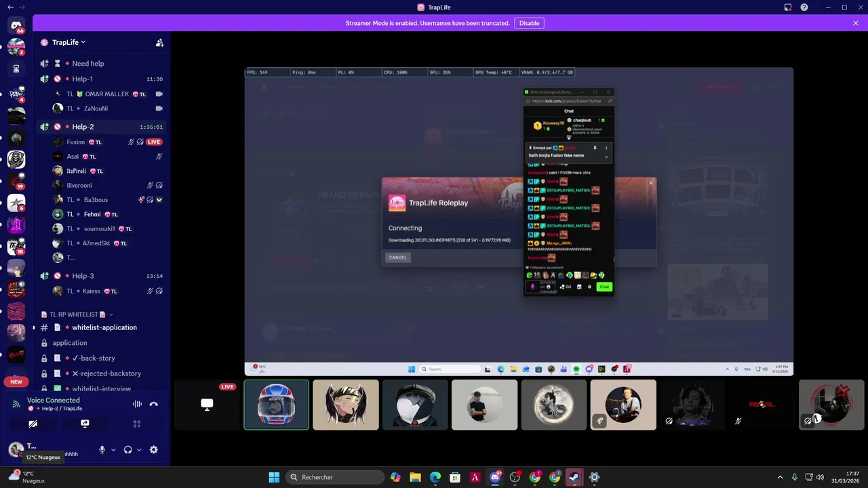Viewport: 868px width, 488px height.
Task: Open the application channel
Action: pos(102,343)
